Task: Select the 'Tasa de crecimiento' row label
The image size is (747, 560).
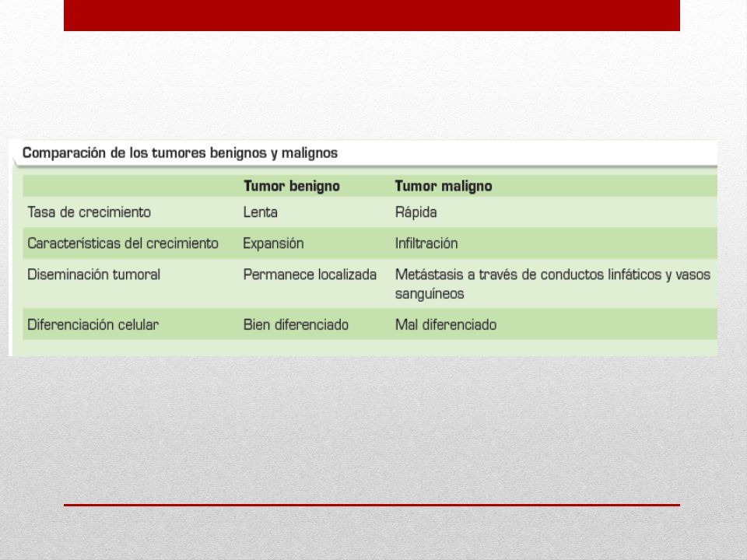Action: 89,212
